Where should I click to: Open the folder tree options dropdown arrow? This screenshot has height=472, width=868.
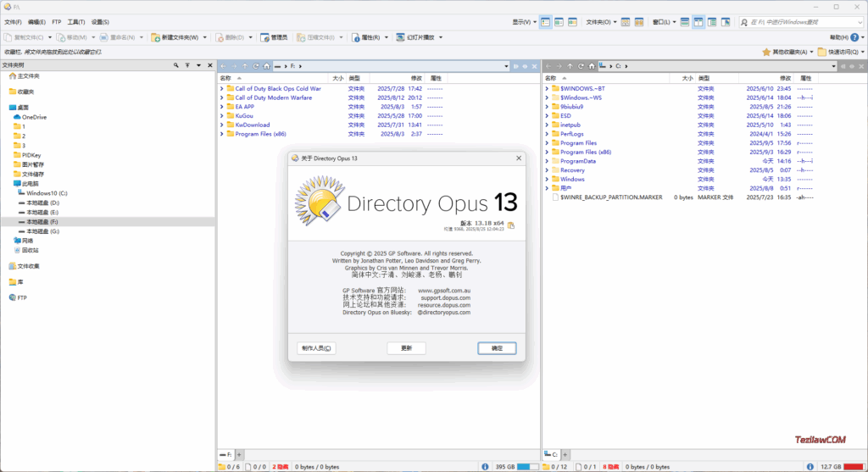coord(198,65)
